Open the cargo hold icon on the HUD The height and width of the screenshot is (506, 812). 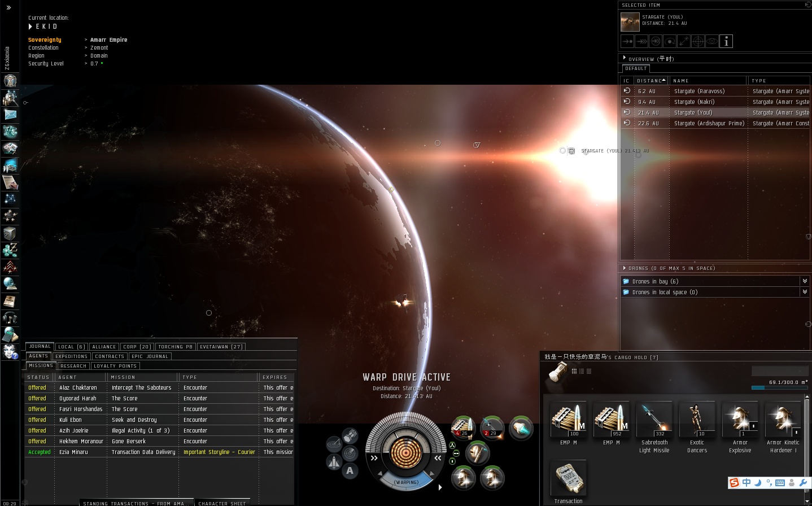click(x=350, y=435)
